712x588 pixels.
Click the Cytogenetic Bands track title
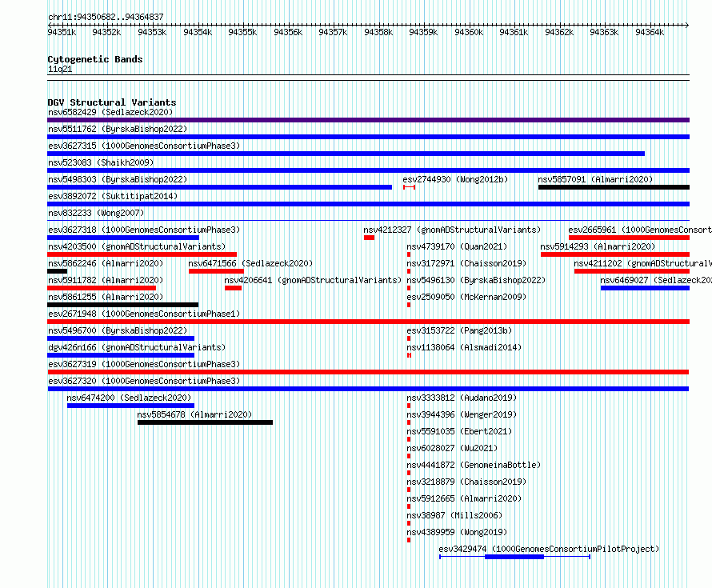[95, 59]
